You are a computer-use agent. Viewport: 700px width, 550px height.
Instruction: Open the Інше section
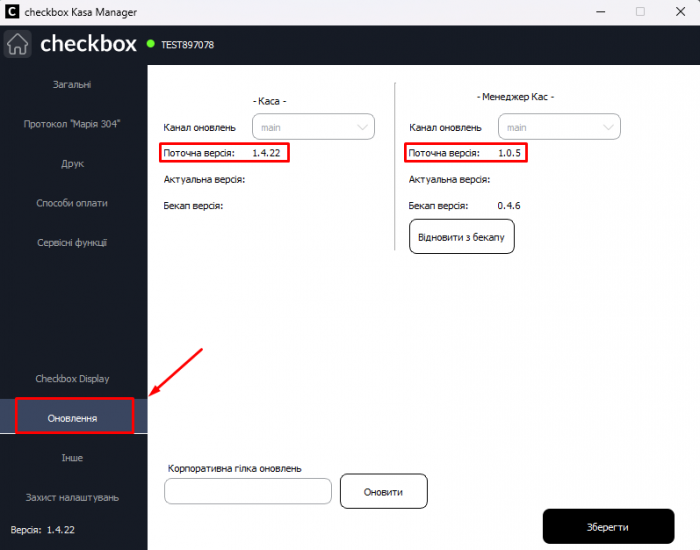[72, 458]
